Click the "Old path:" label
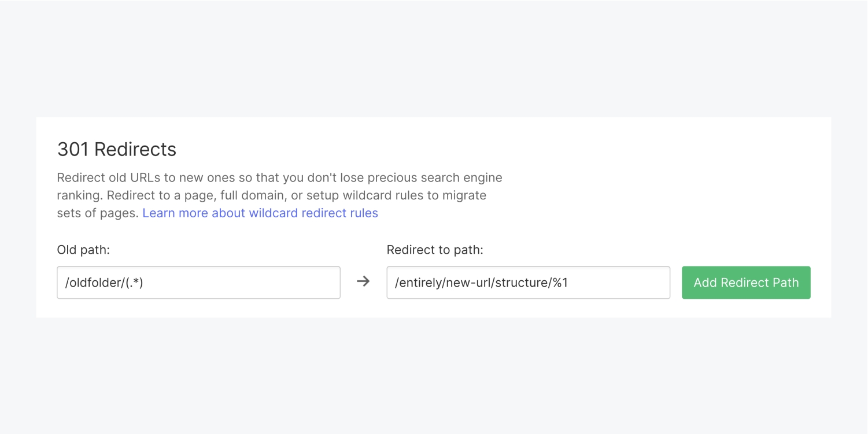This screenshot has width=868, height=434. [83, 250]
